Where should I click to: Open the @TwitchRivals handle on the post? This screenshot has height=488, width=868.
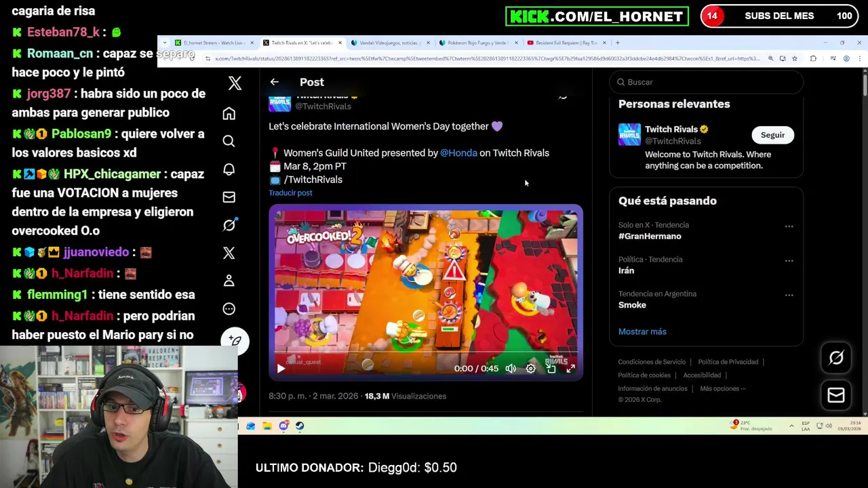pos(323,106)
